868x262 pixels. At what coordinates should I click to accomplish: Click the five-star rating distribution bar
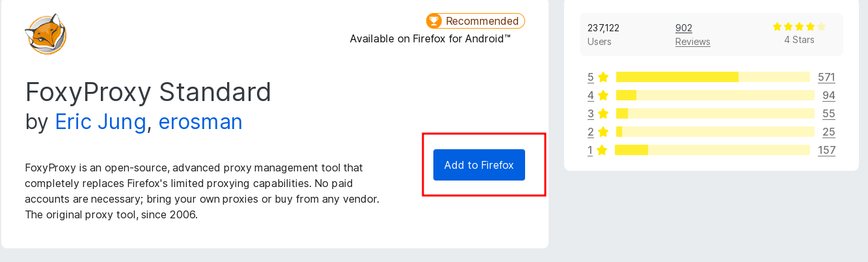coord(712,77)
